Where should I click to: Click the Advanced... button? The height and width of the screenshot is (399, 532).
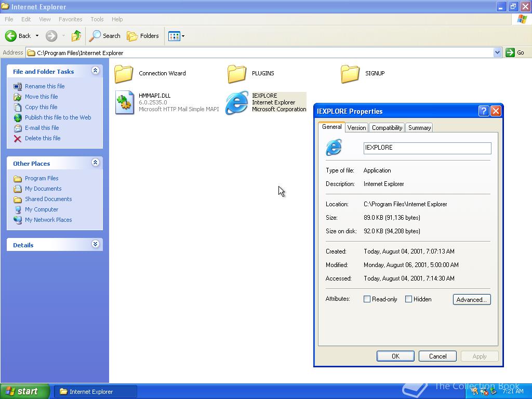(471, 300)
